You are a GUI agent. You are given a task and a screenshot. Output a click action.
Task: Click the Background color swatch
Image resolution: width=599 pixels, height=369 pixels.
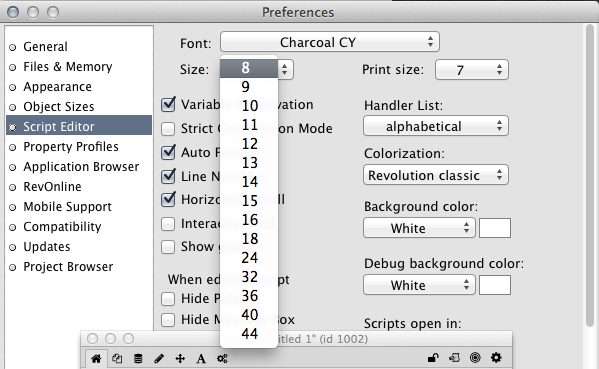[495, 228]
